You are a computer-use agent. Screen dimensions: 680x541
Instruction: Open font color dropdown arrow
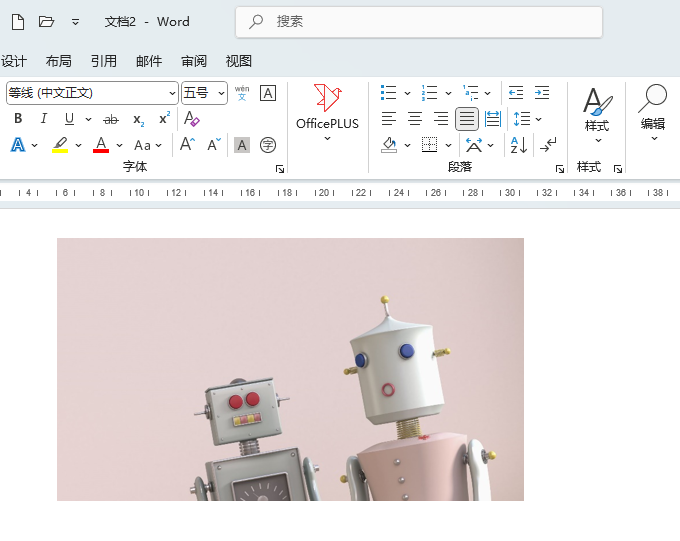pos(119,145)
